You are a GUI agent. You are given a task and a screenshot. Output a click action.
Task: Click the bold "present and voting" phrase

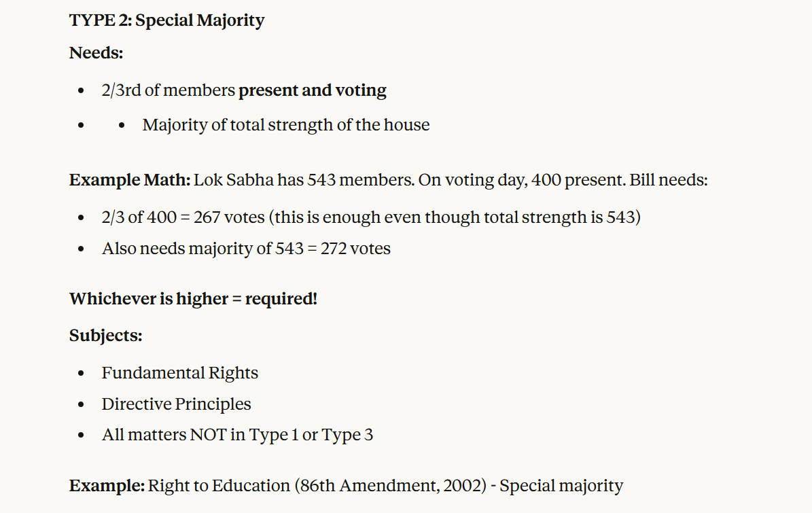click(x=313, y=90)
